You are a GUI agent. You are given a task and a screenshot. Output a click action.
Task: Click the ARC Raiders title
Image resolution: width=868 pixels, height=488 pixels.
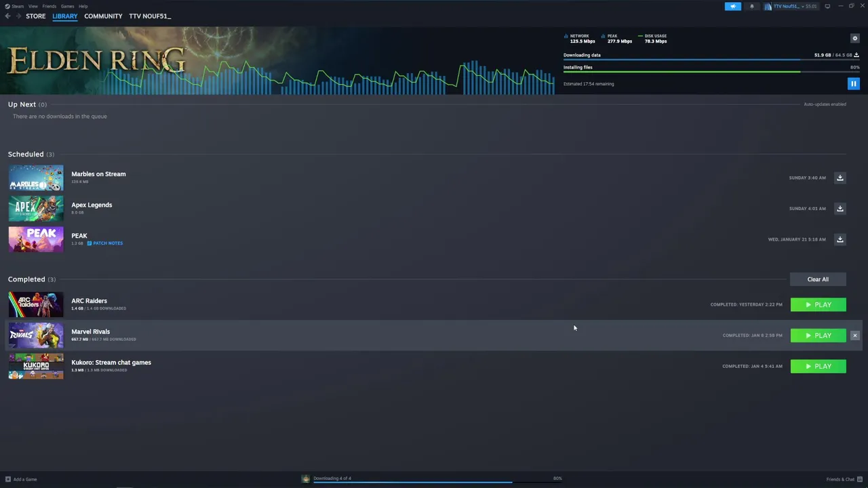pos(89,301)
